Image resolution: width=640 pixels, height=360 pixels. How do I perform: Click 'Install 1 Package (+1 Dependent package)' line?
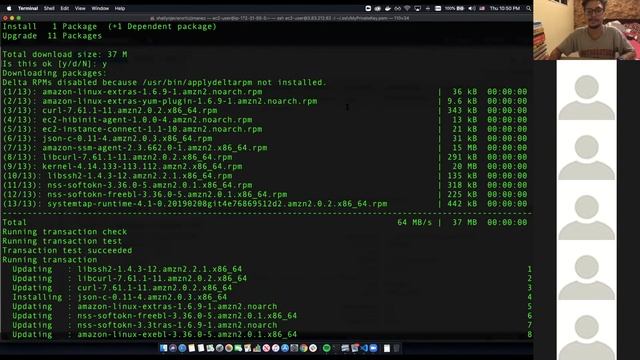[x=109, y=27]
